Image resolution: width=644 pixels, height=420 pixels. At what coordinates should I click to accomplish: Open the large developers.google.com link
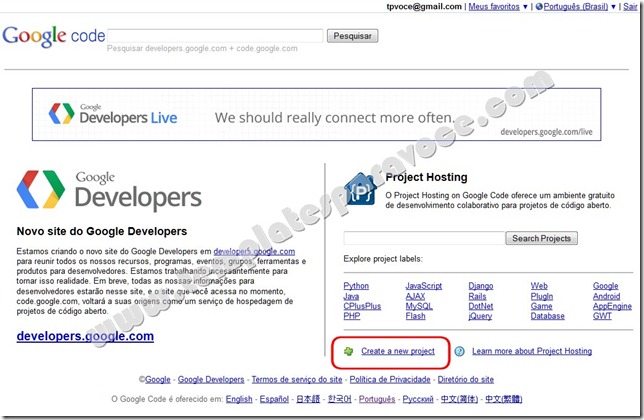click(x=85, y=336)
